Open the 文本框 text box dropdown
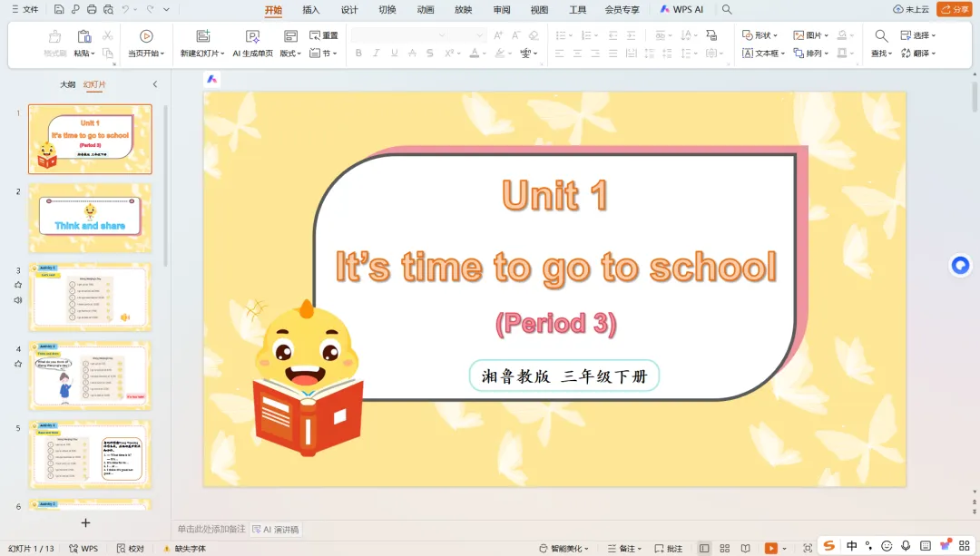Screen dimensions: 980x556 click(763, 54)
